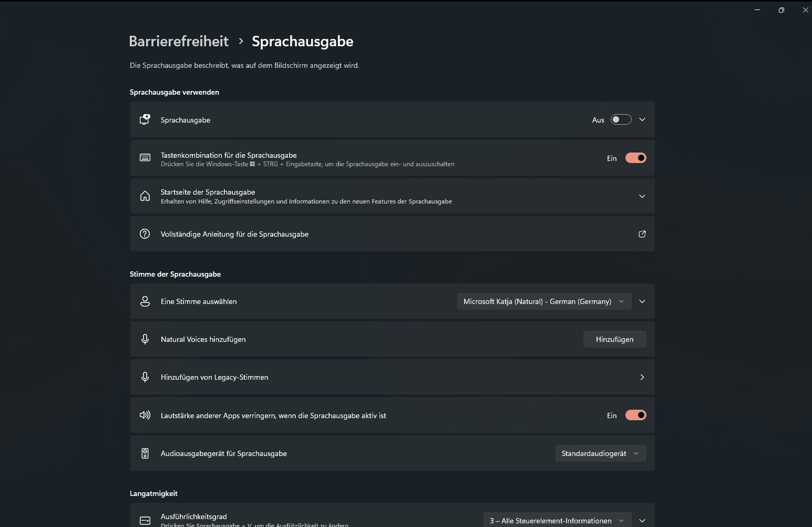812x527 pixels.
Task: Click the home icon for Startseite der Sprachausgabe
Action: (145, 196)
